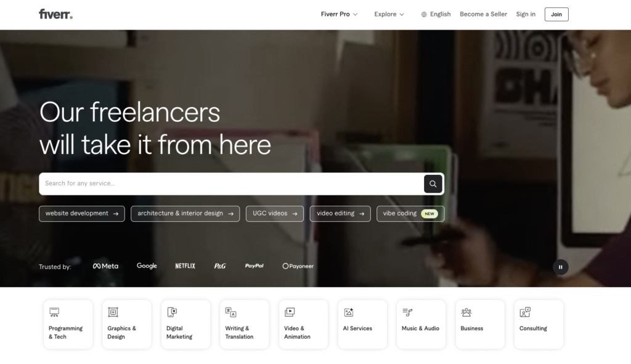Select the Music & Audio category icon

pyautogui.click(x=407, y=312)
